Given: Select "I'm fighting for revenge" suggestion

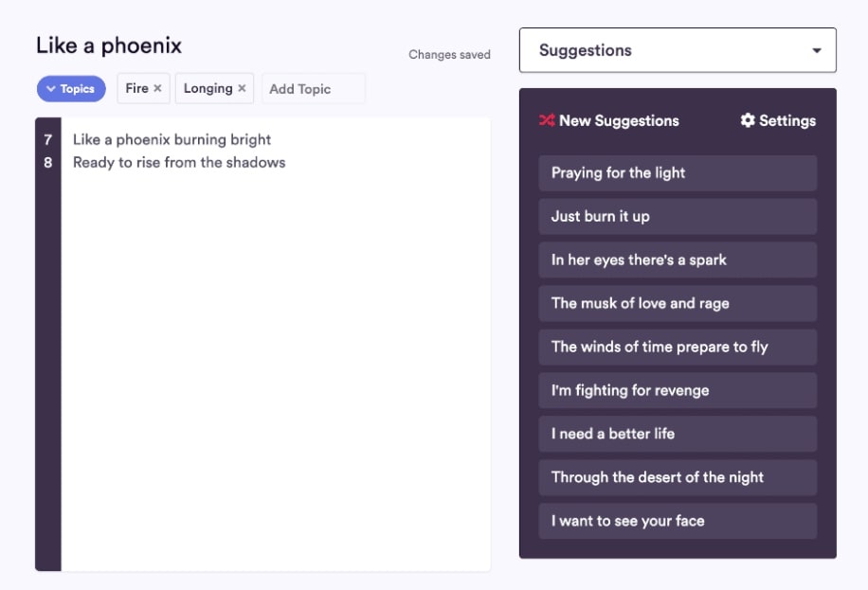Looking at the screenshot, I should click(x=677, y=390).
